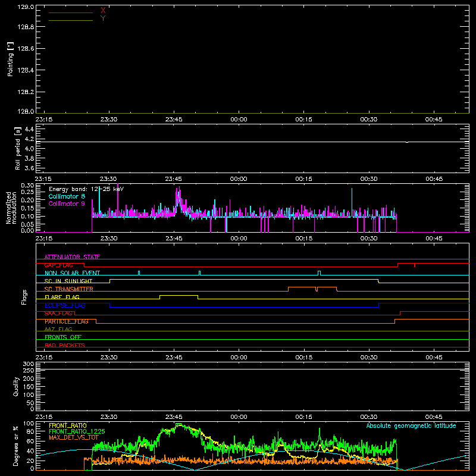The height and width of the screenshot is (476, 476).
Task: Click the '100' tick on Degrees axis
Action: point(29,424)
